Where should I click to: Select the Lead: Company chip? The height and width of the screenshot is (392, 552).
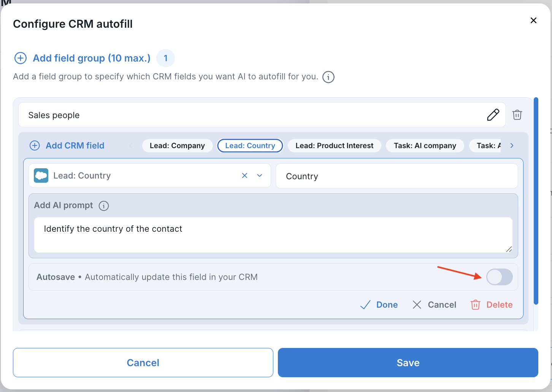(x=177, y=145)
